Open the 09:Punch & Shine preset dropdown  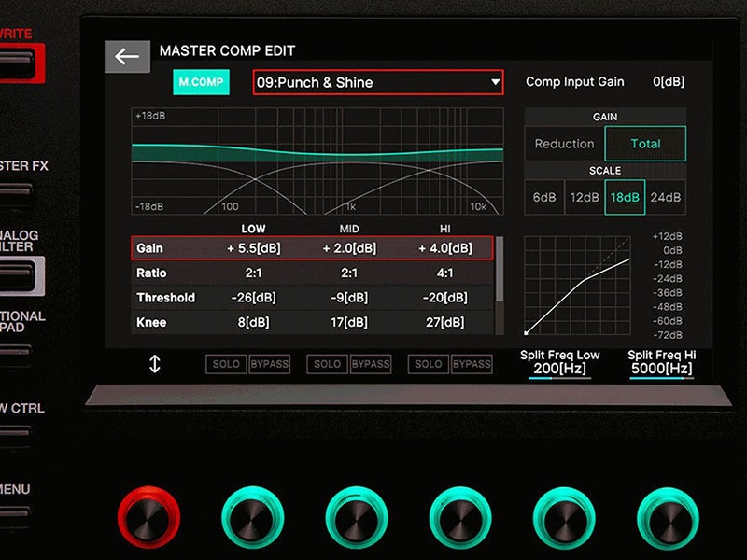pos(378,82)
